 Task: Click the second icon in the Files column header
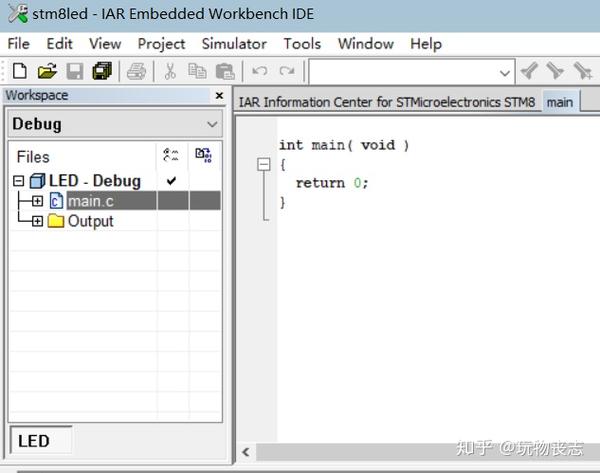[x=204, y=155]
